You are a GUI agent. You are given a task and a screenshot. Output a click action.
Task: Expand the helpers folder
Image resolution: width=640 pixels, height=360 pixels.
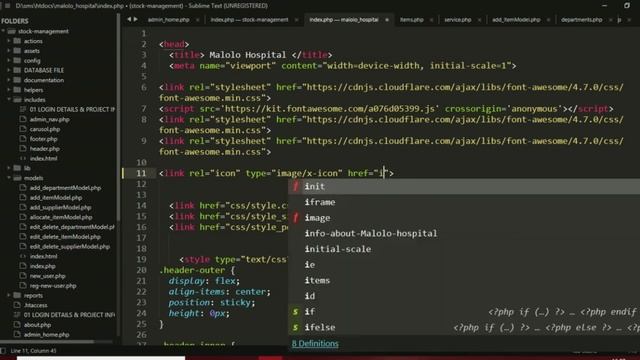pos(9,90)
